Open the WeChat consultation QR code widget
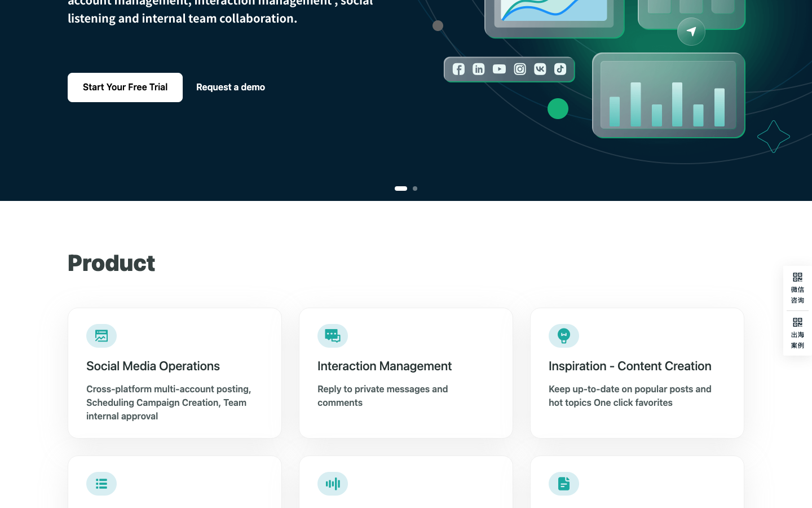Viewport: 812px width, 508px height. pyautogui.click(x=797, y=288)
